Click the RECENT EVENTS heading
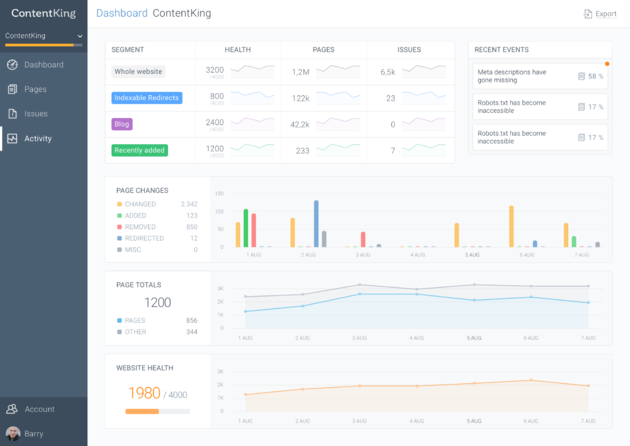Viewport: 630px width, 446px height. click(501, 50)
